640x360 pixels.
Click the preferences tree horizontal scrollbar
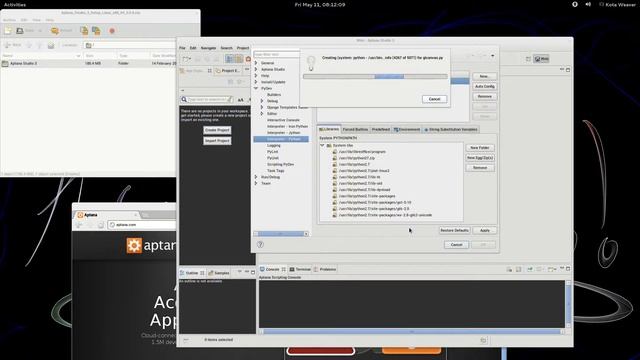point(281,234)
